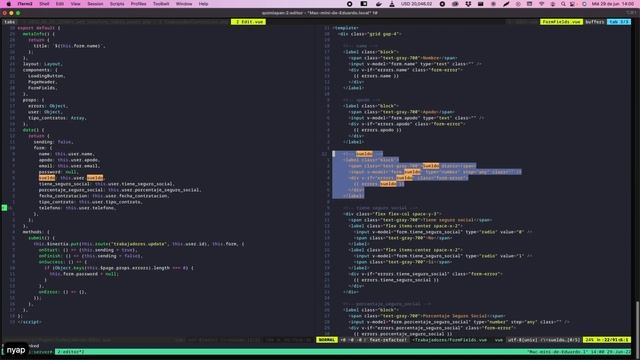Viewport: 640px width, 360px height.
Task: Open the Wi-Fi status menu
Action: point(542,4)
